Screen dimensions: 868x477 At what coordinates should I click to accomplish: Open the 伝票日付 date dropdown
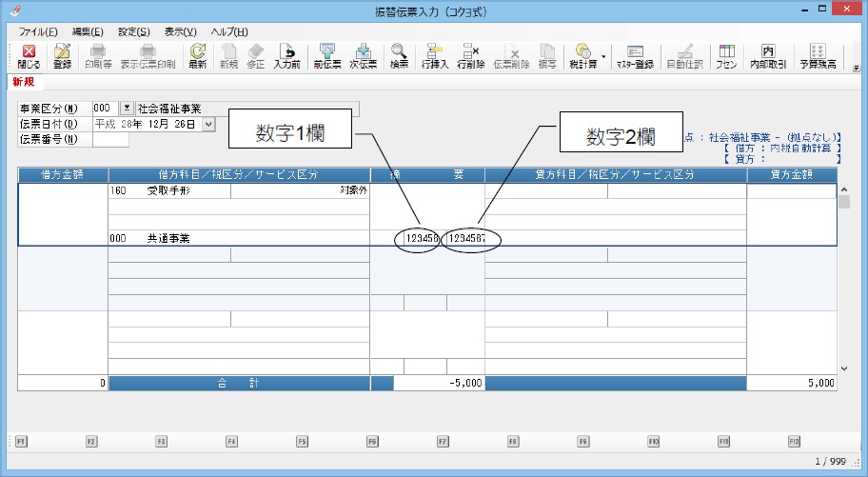click(x=209, y=124)
